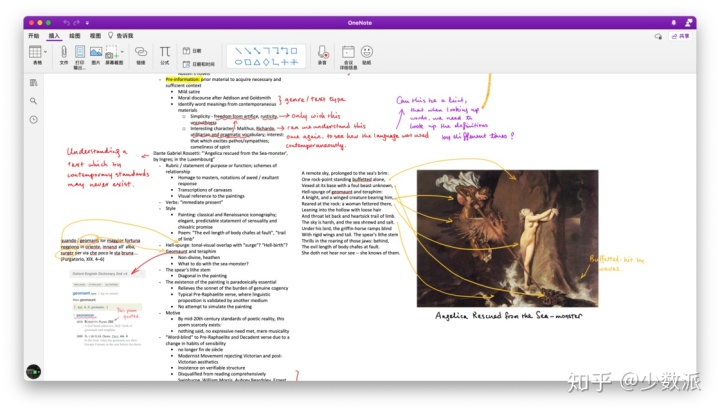This screenshot has width=720, height=412.
Task: Undo with the title bar arrow
Action: [67, 23]
